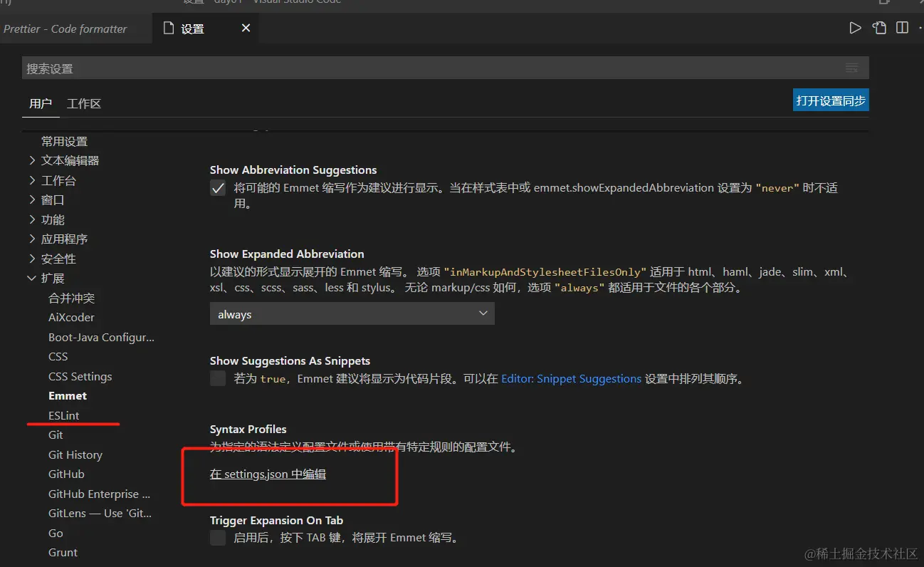Open the filter icon in settings search bar
The height and width of the screenshot is (567, 924).
click(x=852, y=68)
